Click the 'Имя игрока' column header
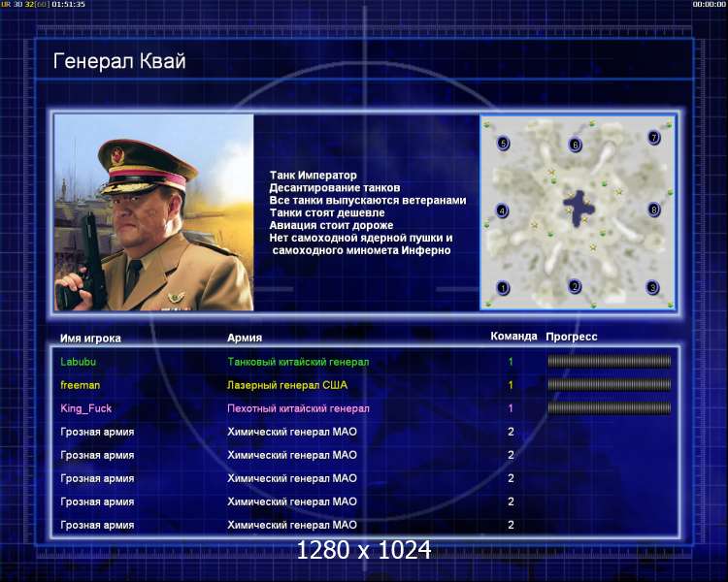The width and height of the screenshot is (728, 582). click(90, 339)
